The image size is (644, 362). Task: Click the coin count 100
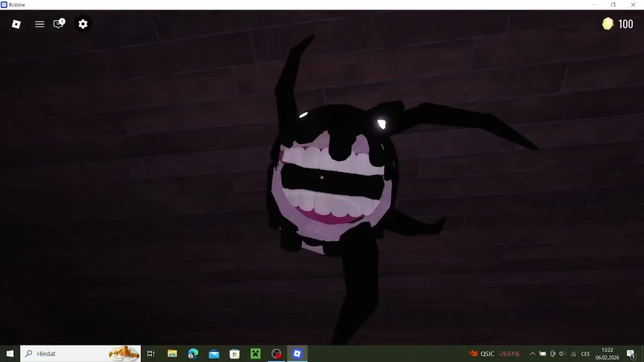[625, 24]
